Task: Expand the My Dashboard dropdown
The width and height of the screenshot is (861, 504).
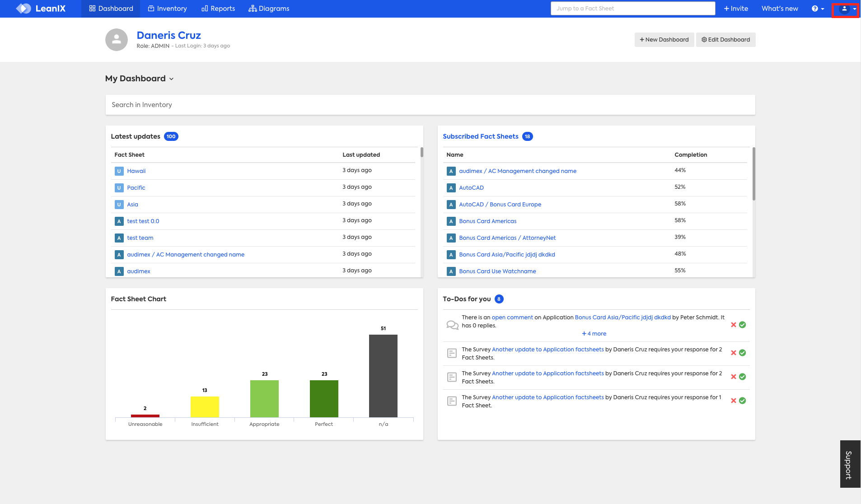Action: coord(140,79)
